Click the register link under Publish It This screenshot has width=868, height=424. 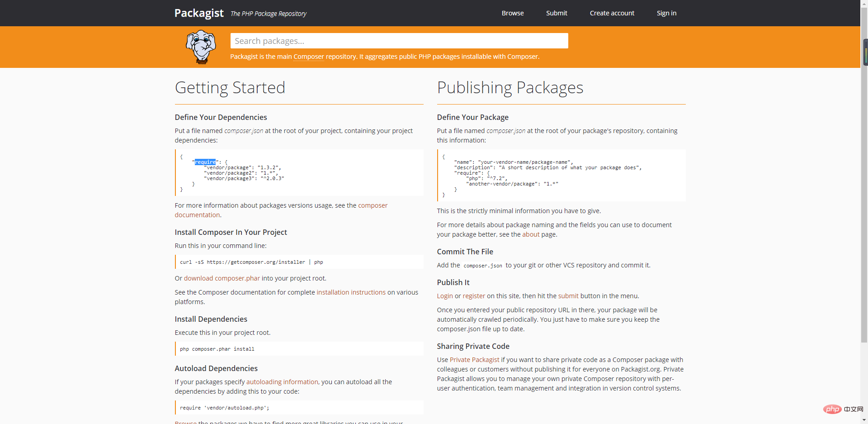[473, 296]
